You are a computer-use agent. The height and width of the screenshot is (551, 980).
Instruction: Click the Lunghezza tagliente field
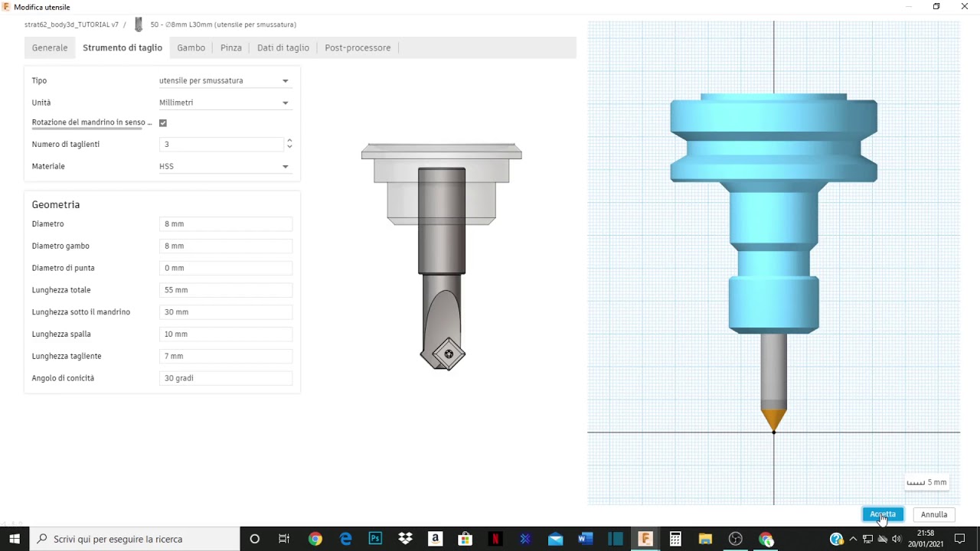click(x=227, y=356)
